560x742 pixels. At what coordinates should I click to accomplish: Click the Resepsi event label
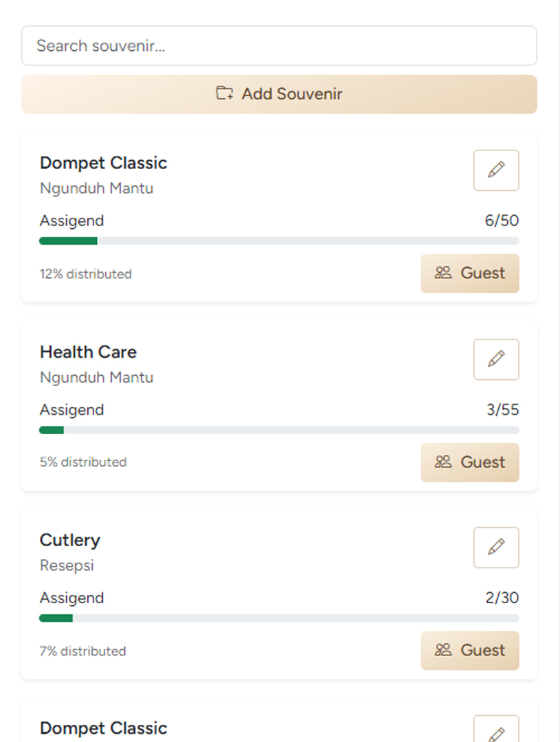click(x=67, y=565)
